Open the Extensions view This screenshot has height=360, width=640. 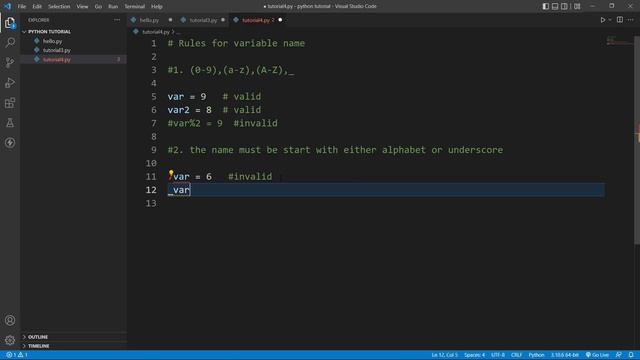point(10,102)
